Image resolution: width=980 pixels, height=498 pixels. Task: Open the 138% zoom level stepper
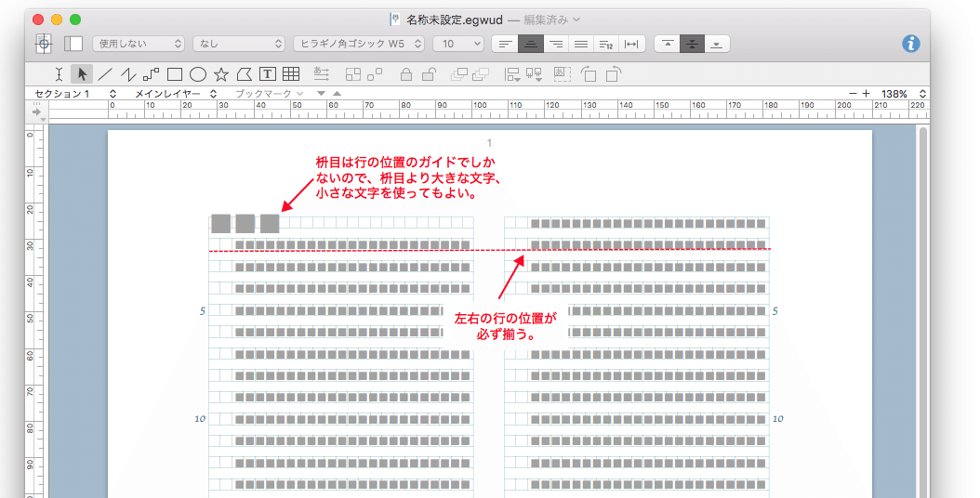pos(922,94)
